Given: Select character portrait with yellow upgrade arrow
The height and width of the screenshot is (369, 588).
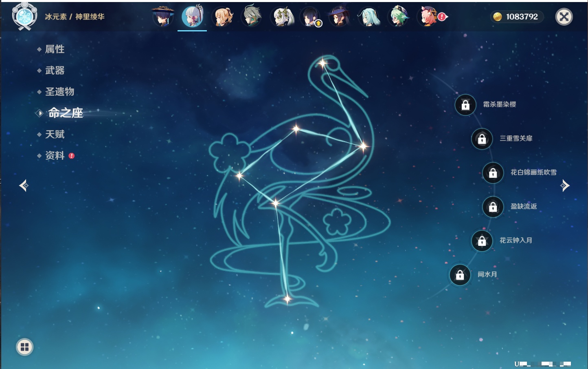Looking at the screenshot, I should click(310, 17).
